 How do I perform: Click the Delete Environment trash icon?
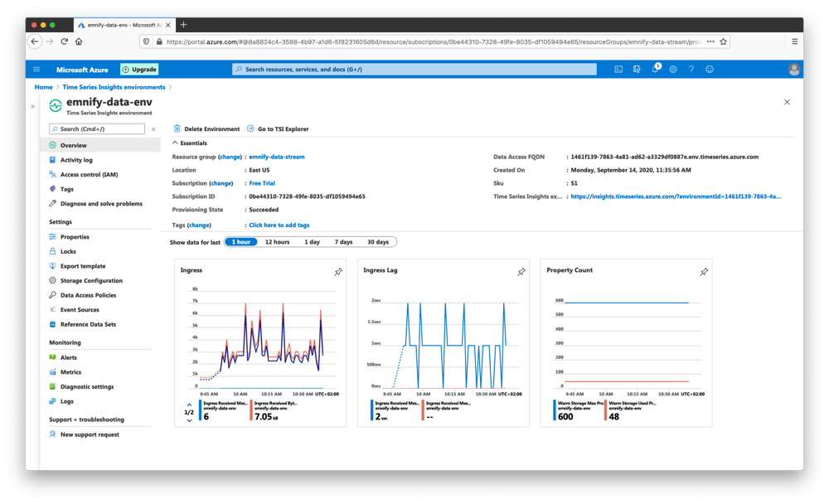[x=177, y=128]
